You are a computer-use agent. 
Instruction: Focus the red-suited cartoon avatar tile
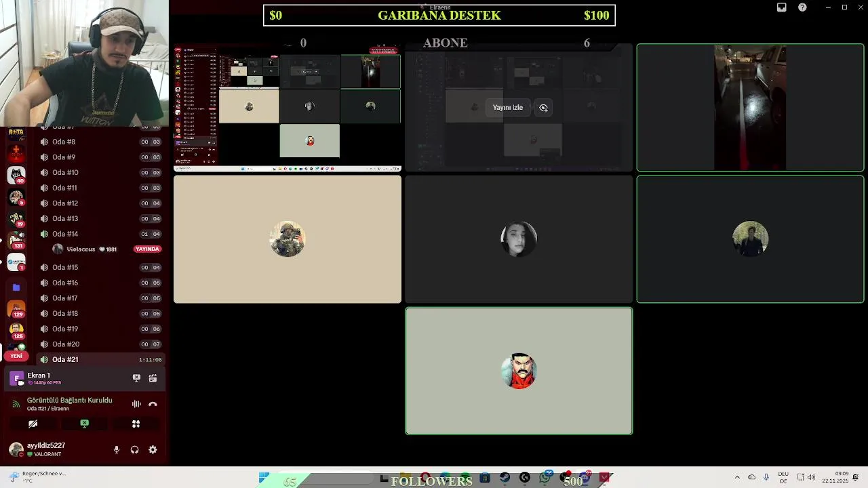point(519,371)
